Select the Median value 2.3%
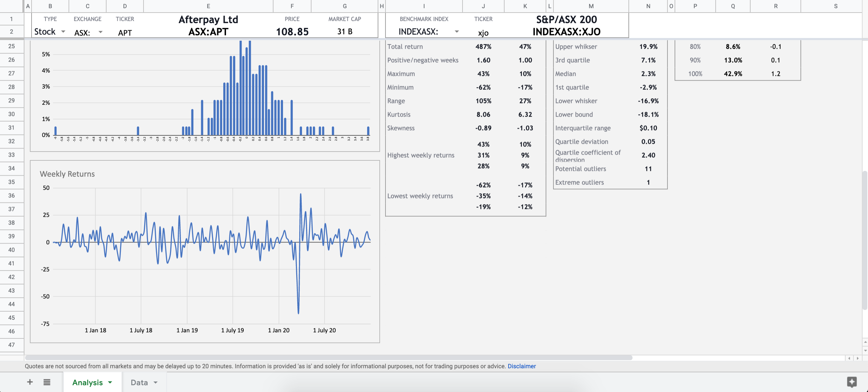The width and height of the screenshot is (868, 392). (648, 74)
